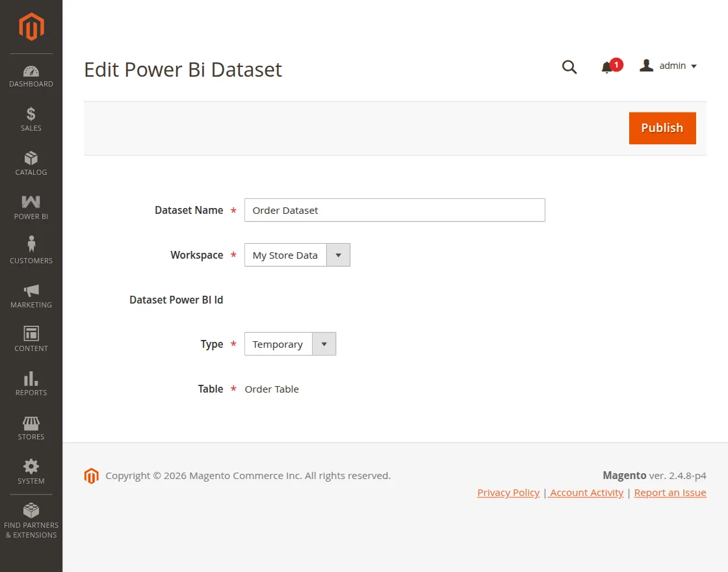The image size is (728, 572).
Task: Click the Dataset Power BI Id label
Action: coord(176,300)
